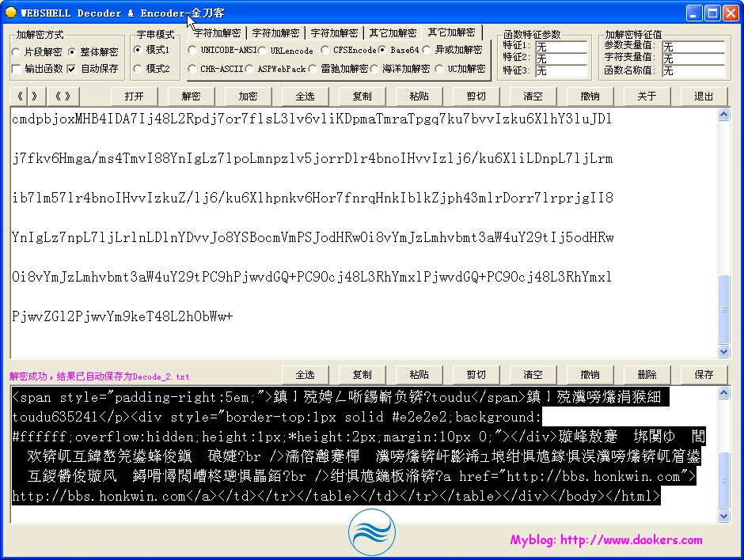This screenshot has height=560, width=744.
Task: Open the Myblog www.daokers.com link
Action: tap(606, 540)
